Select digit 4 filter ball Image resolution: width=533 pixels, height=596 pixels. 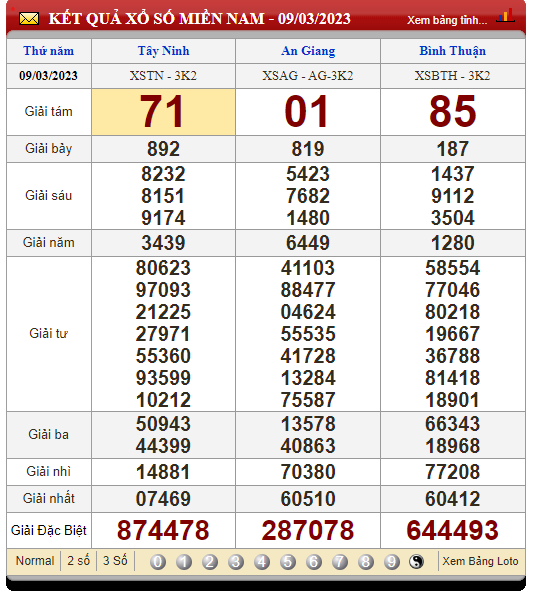(x=262, y=562)
